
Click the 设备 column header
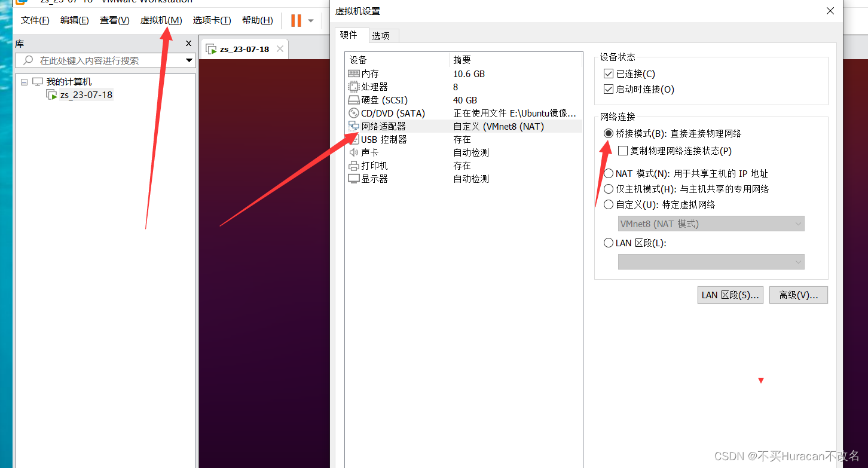coord(397,60)
